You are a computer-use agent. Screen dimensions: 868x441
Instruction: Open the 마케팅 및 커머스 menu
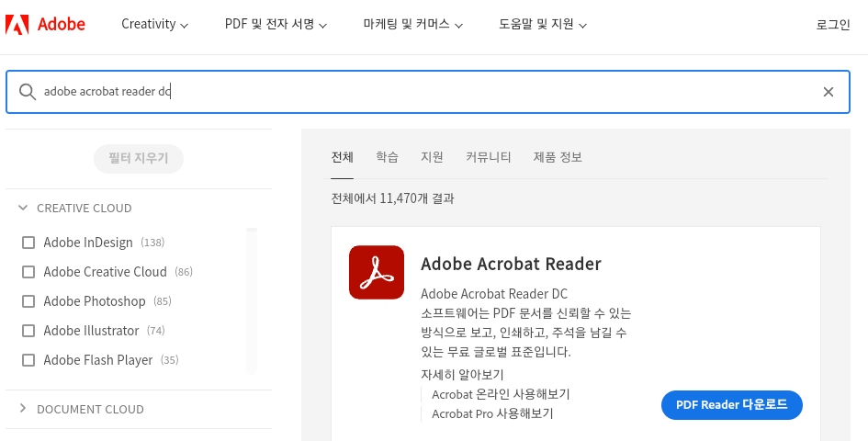point(413,25)
